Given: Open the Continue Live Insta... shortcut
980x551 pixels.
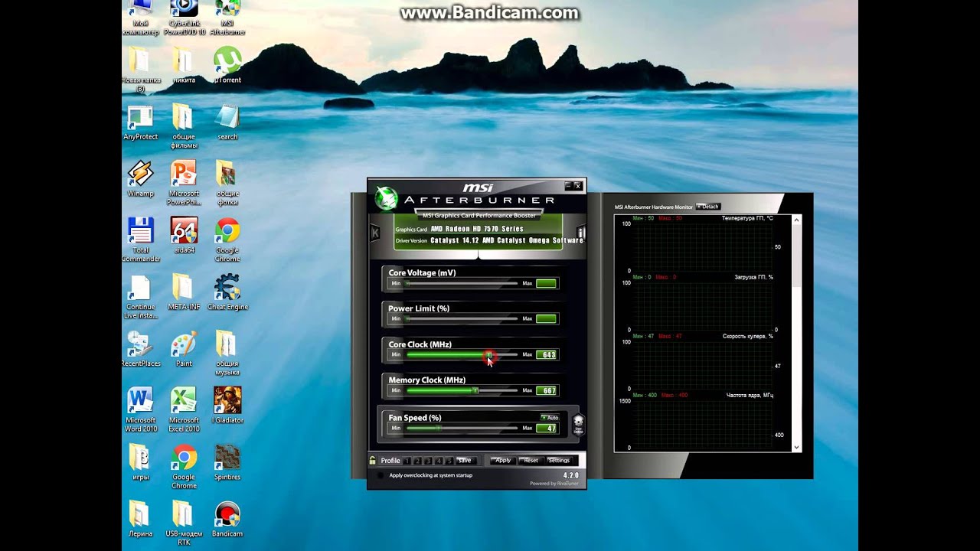Looking at the screenshot, I should [140, 297].
